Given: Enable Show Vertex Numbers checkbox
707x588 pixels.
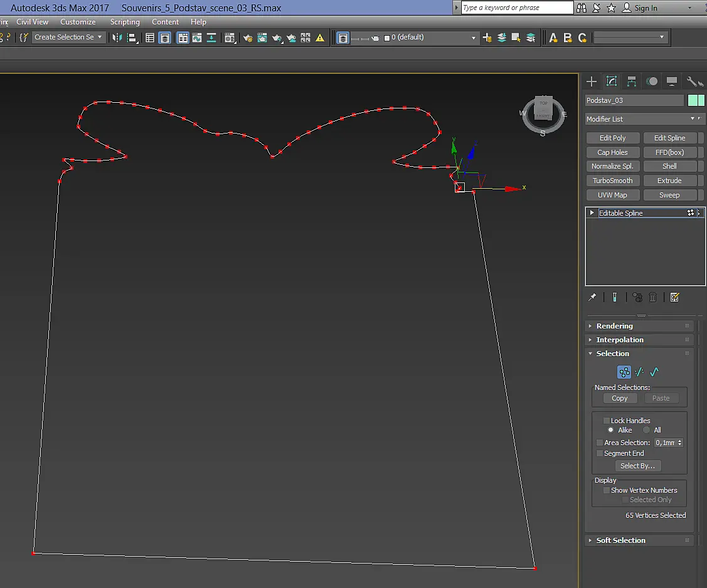Looking at the screenshot, I should (x=607, y=490).
